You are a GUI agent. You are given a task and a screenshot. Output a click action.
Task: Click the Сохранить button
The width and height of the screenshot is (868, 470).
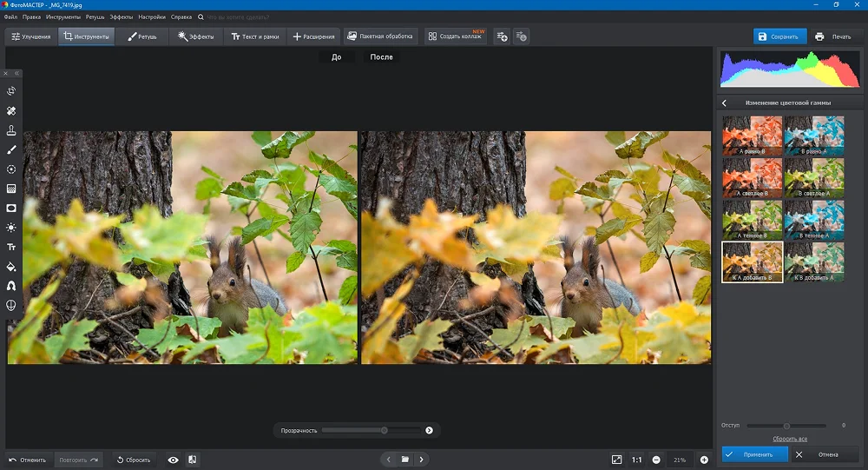[x=779, y=36]
